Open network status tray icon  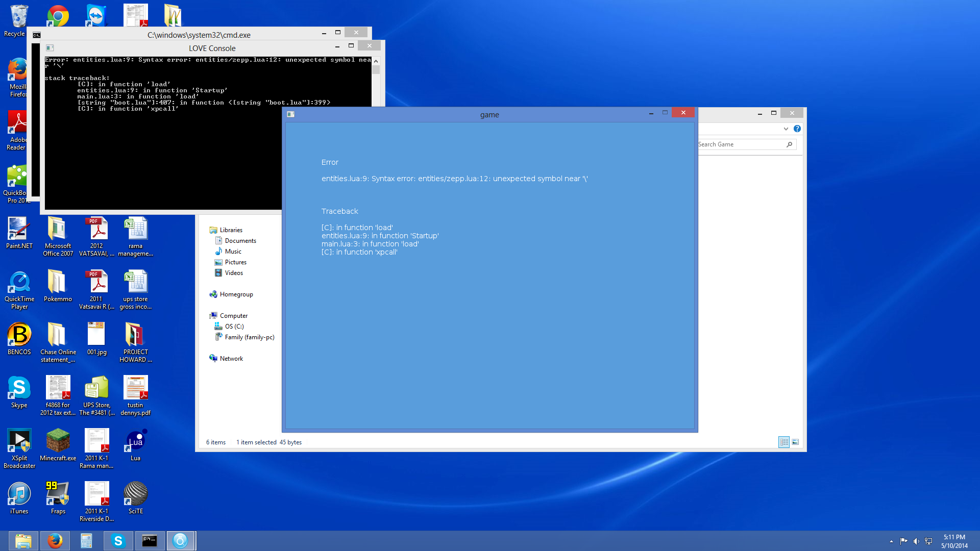point(928,541)
